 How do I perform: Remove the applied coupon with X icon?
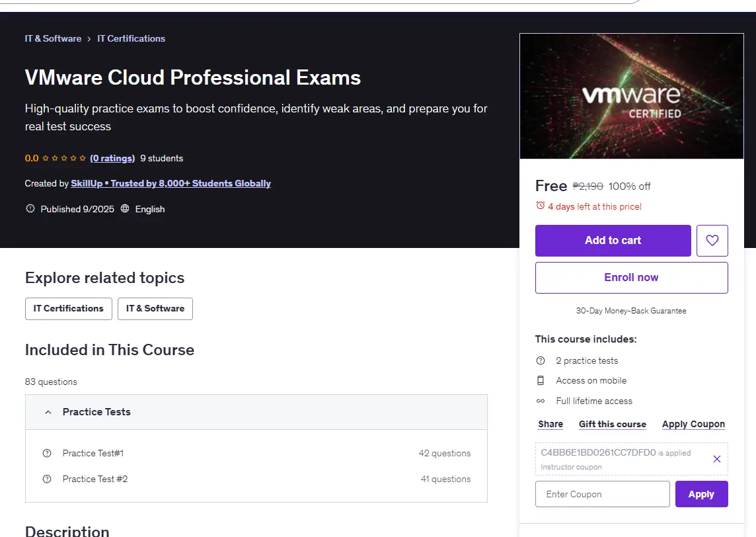(717, 459)
